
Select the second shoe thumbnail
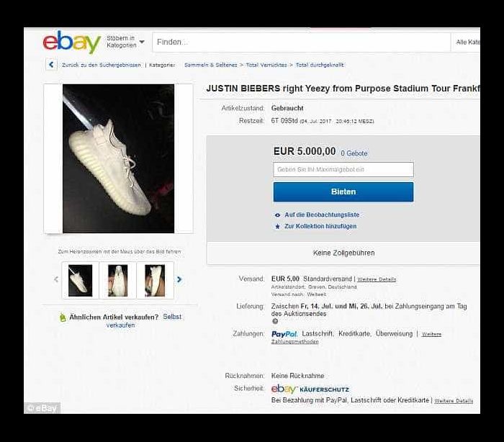pyautogui.click(x=117, y=280)
